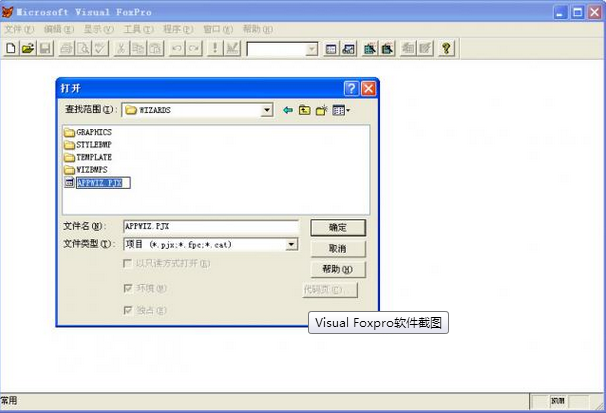The image size is (606, 413).
Task: Toggle the 环境 checkbox
Action: click(128, 288)
